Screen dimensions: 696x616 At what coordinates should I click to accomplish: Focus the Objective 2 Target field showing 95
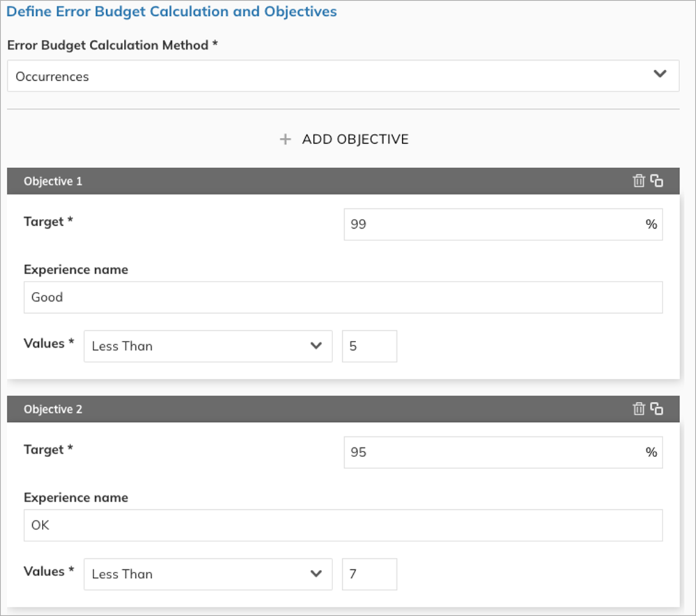click(x=504, y=452)
